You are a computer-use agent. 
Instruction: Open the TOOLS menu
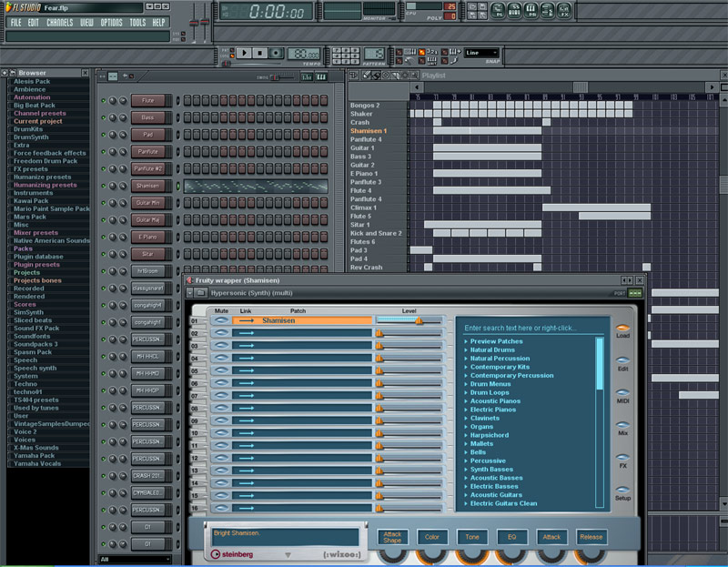[x=137, y=22]
